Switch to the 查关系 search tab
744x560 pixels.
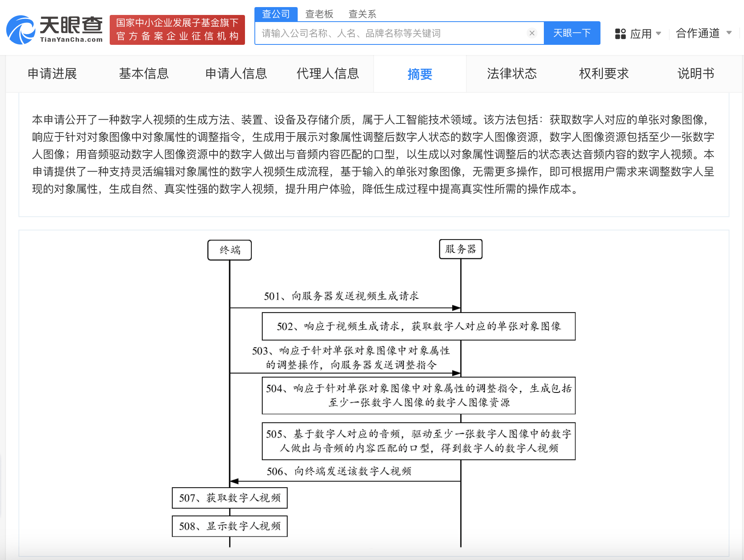click(x=362, y=14)
